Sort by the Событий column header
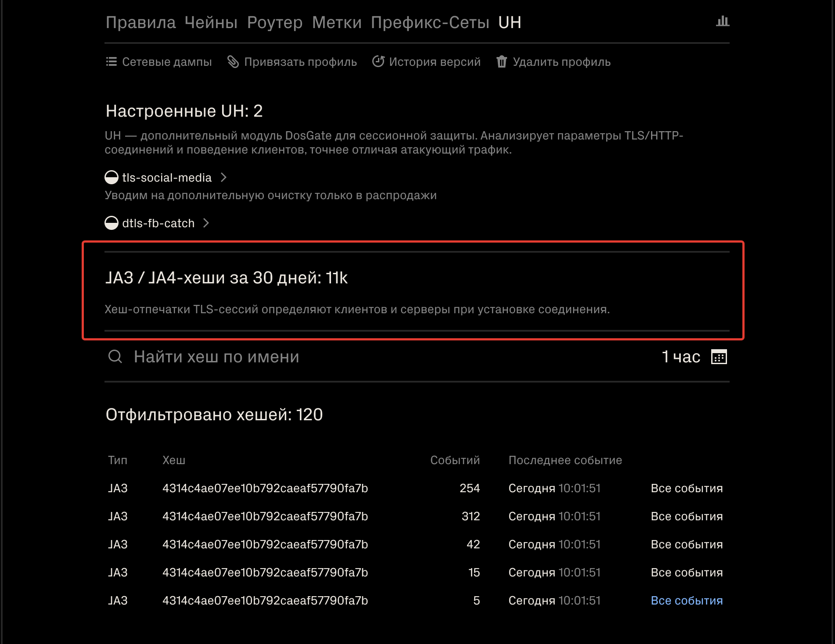This screenshot has width=835, height=644. point(454,460)
